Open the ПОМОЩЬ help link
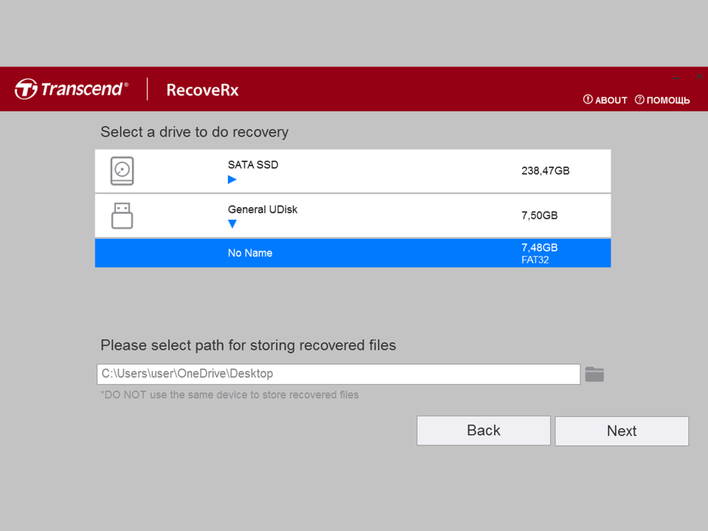The image size is (708, 531). 662,100
